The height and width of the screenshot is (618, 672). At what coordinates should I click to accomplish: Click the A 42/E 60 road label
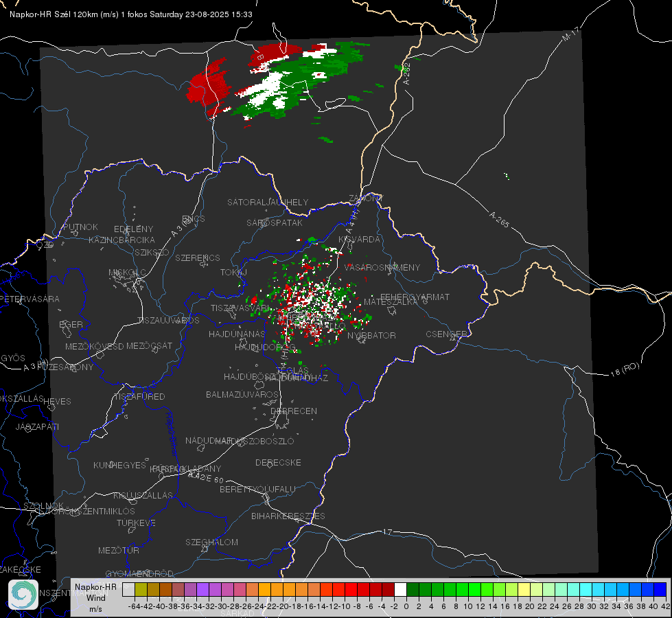tap(206, 477)
